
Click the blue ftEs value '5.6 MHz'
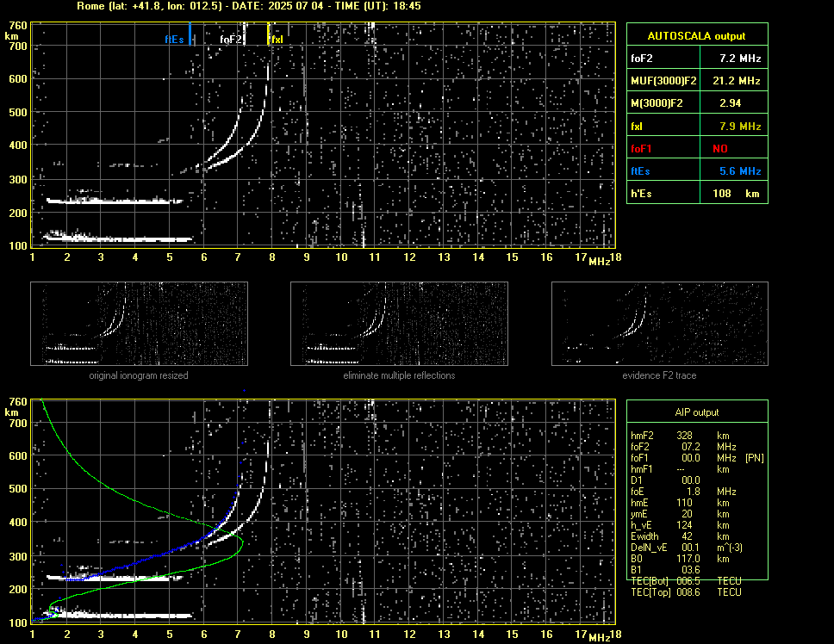[740, 171]
